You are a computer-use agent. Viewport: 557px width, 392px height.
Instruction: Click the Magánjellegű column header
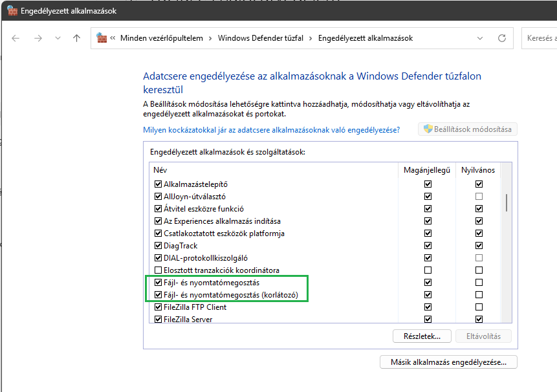[x=426, y=170]
